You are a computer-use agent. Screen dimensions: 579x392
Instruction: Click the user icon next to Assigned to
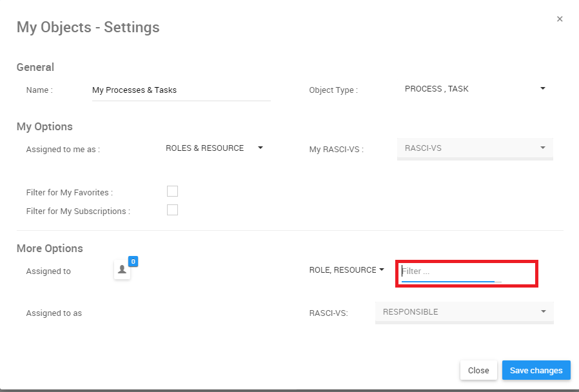point(122,271)
